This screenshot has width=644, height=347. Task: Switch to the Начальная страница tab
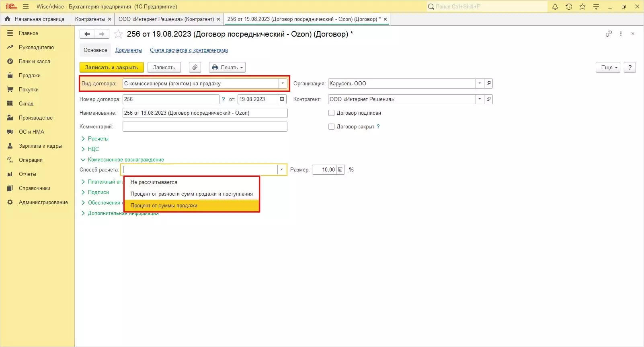[35, 19]
